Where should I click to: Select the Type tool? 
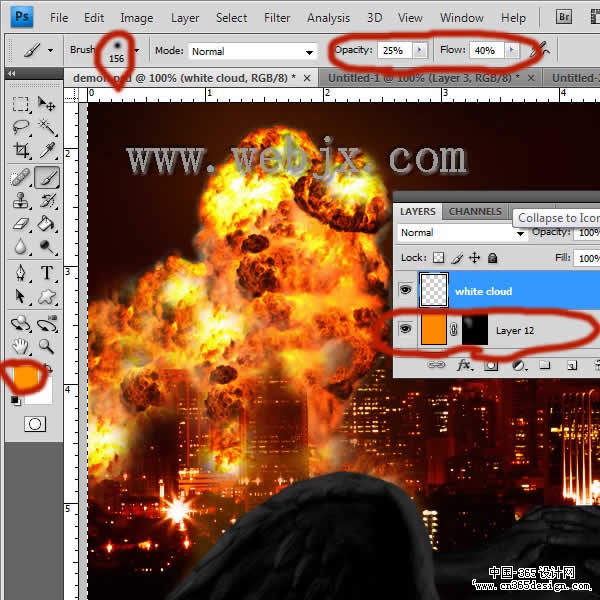pyautogui.click(x=47, y=273)
